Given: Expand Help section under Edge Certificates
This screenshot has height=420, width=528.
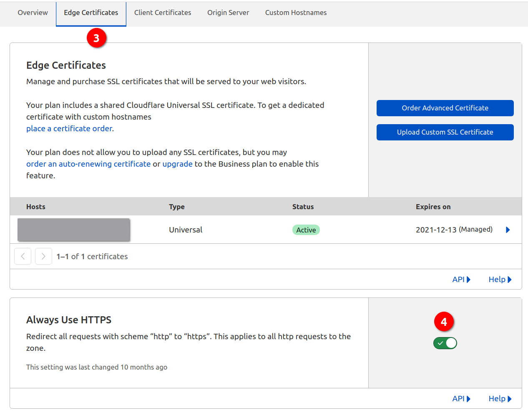Looking at the screenshot, I should (500, 280).
